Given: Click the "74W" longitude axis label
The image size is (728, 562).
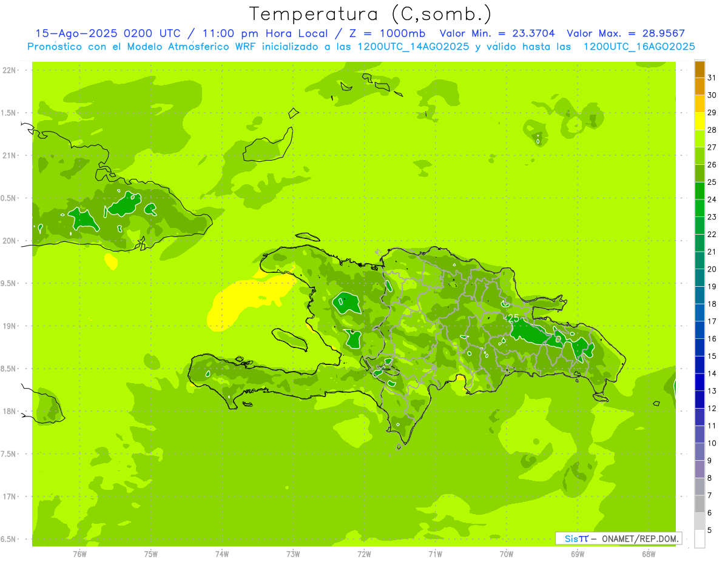Looking at the screenshot, I should click(222, 554).
